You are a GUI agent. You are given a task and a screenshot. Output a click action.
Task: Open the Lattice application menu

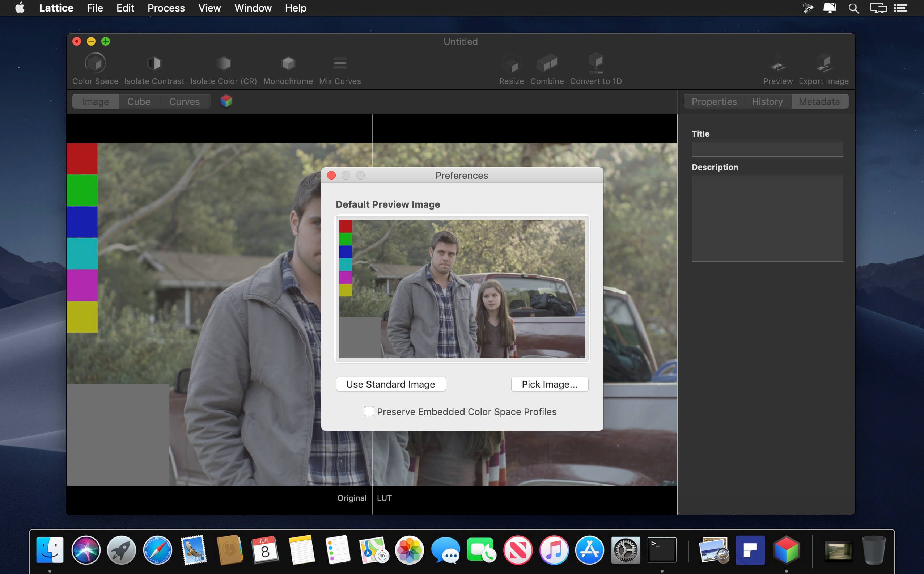[56, 8]
